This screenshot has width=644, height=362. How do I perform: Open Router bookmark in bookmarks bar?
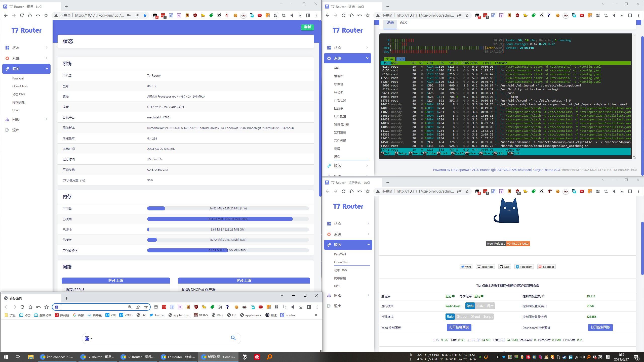click(x=288, y=315)
